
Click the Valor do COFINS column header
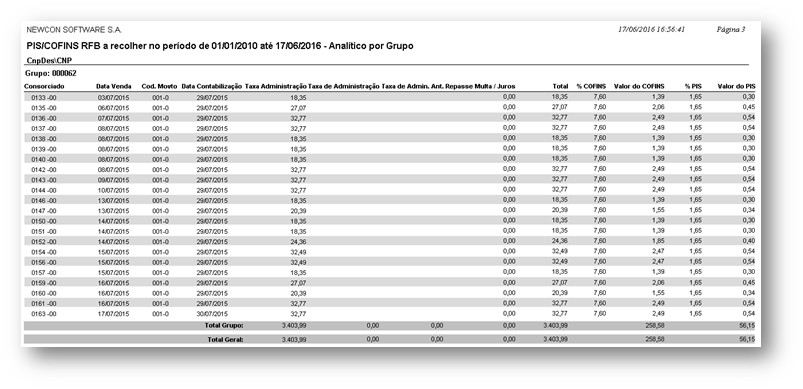tap(639, 87)
